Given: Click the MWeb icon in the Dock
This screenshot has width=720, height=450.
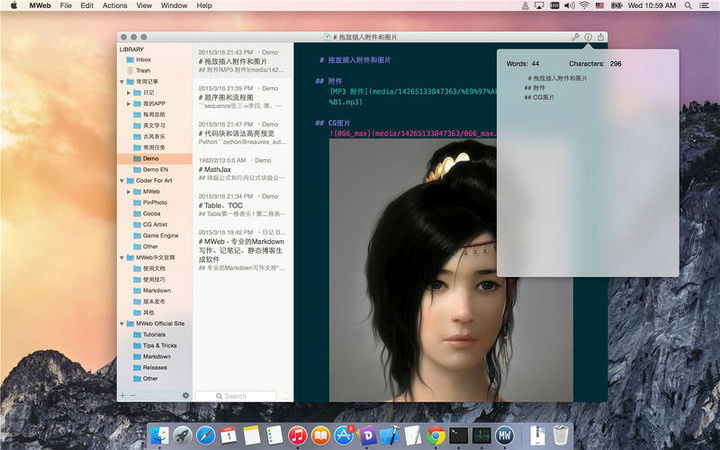Looking at the screenshot, I should (505, 435).
